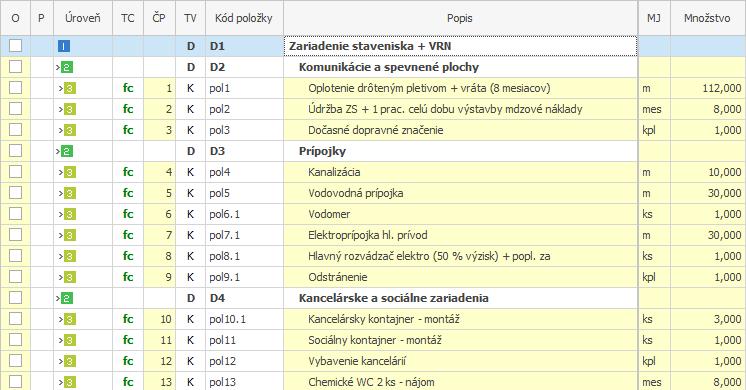Click the level 3 icon in pol12 row
This screenshot has height=390, width=746.
click(x=69, y=361)
